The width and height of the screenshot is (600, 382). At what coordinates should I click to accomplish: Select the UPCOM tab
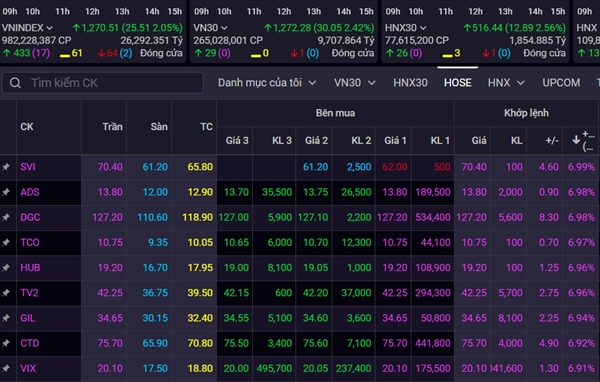point(561,83)
